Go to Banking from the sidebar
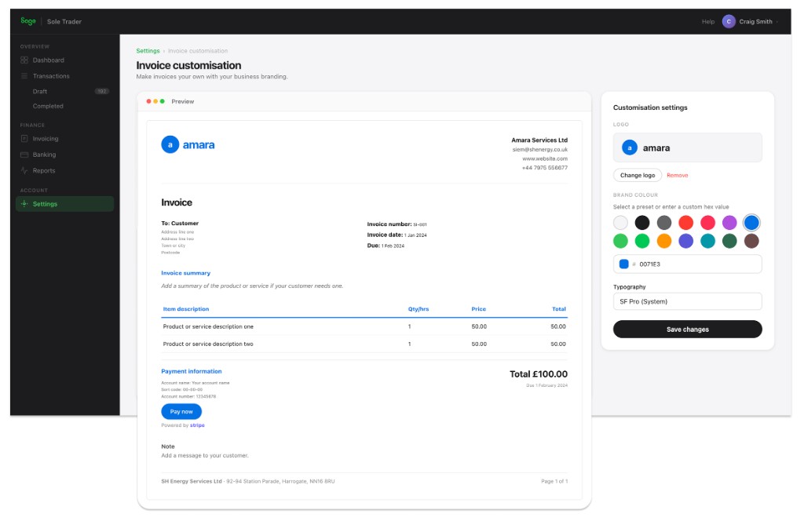Viewport: 804px width, 532px height. click(x=46, y=155)
